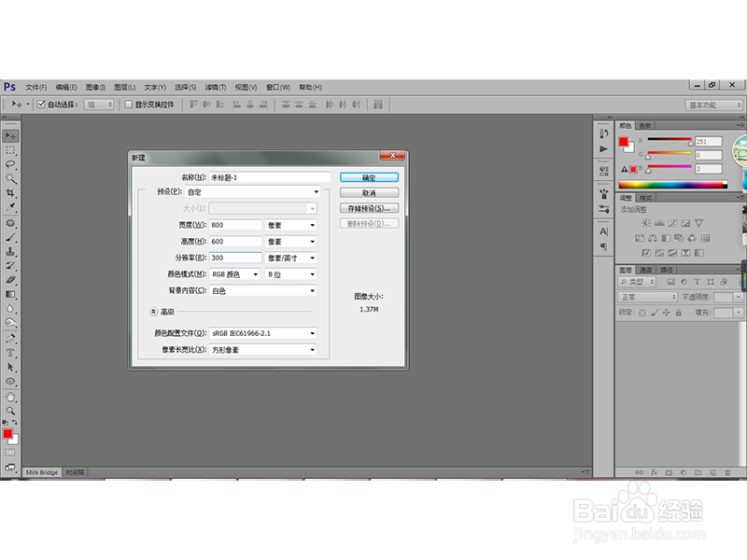Open the width unit dropdown
The width and height of the screenshot is (747, 560).
tap(290, 225)
